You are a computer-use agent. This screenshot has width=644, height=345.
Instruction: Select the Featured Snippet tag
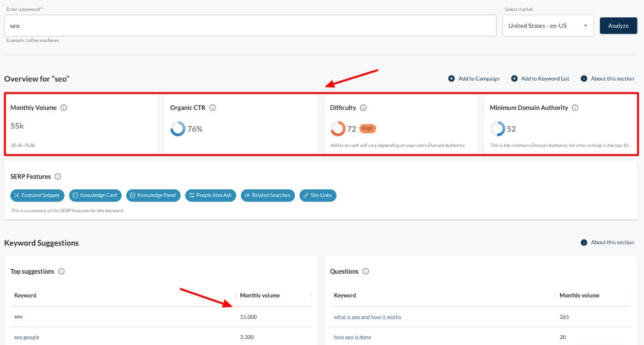tap(38, 195)
